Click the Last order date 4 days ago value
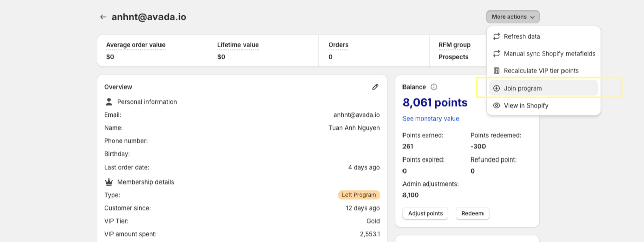Viewport: 644px width, 242px height. pyautogui.click(x=364, y=167)
